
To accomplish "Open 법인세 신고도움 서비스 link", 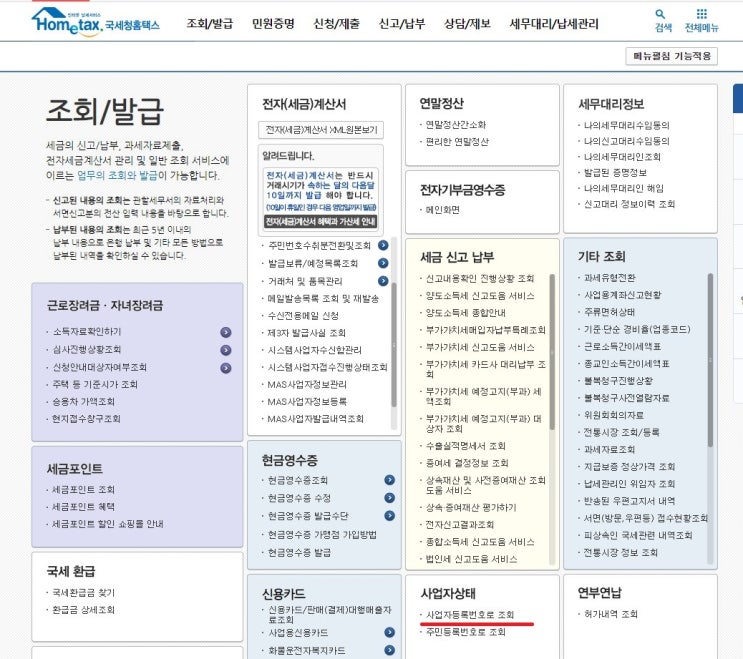I will coord(471,559).
